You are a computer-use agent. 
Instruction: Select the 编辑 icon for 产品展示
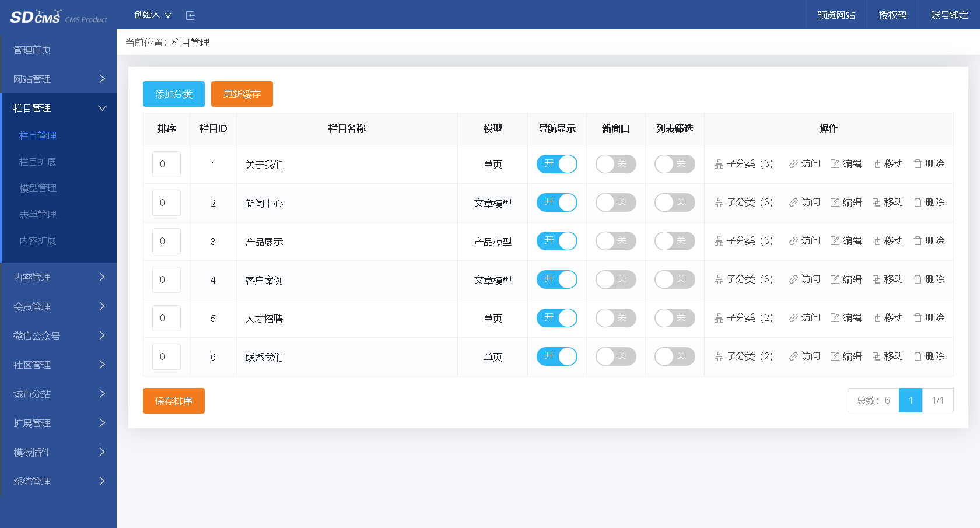[845, 241]
